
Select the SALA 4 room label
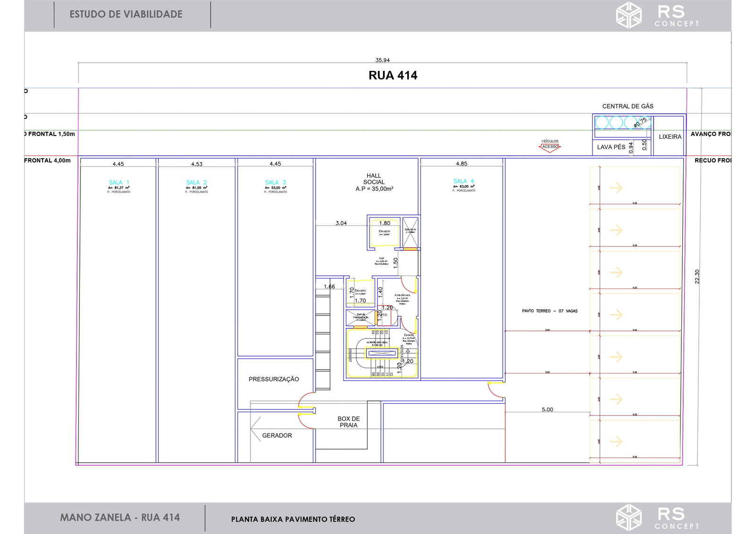point(464,181)
